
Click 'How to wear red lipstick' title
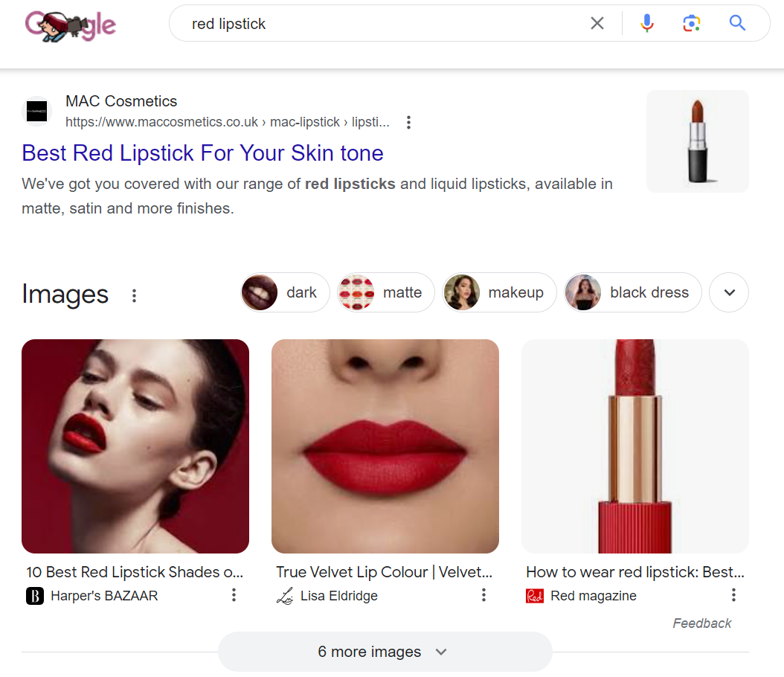635,572
